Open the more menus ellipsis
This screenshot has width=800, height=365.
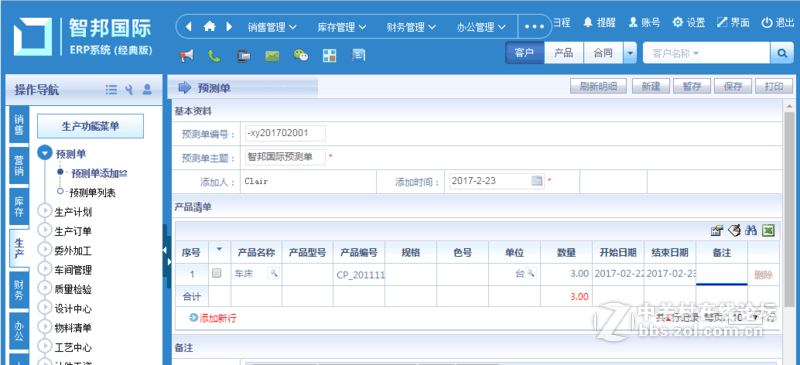[535, 27]
